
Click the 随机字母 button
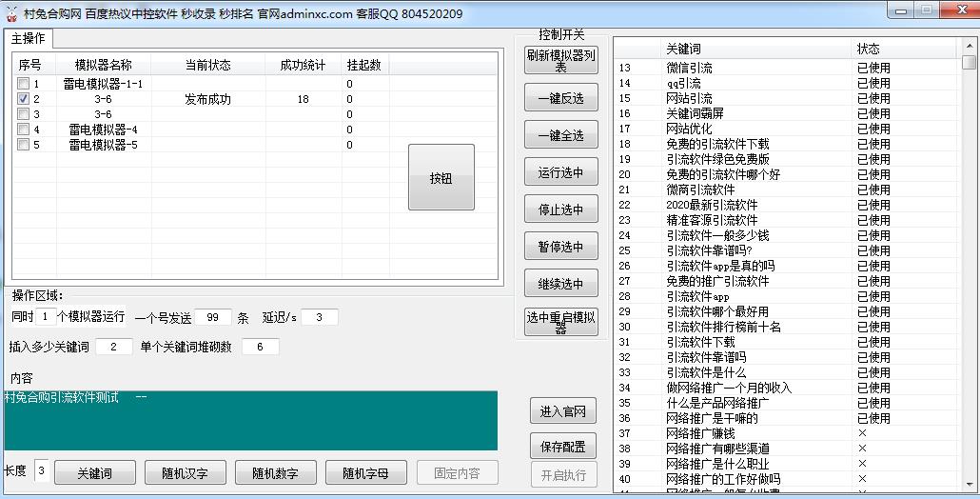365,472
